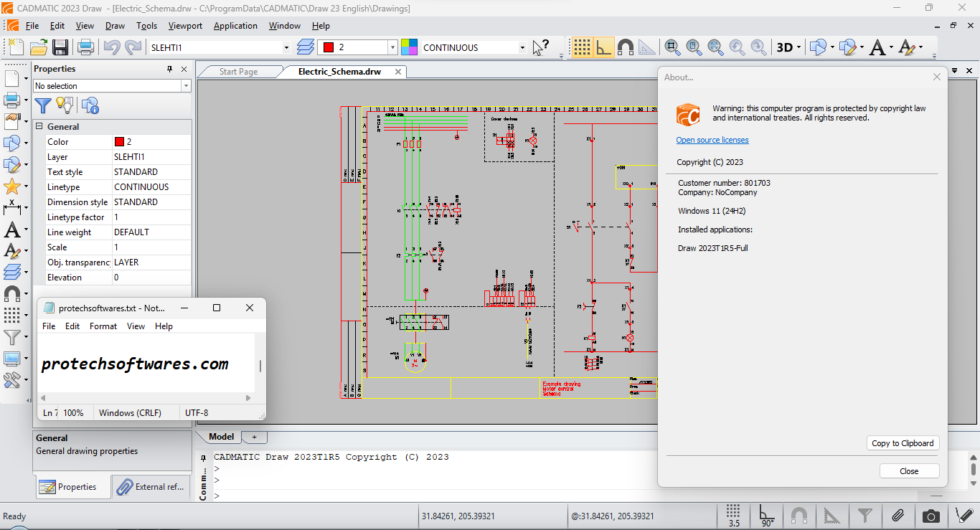Click the light bulb icon in Properties
The image size is (980, 530).
coord(65,105)
